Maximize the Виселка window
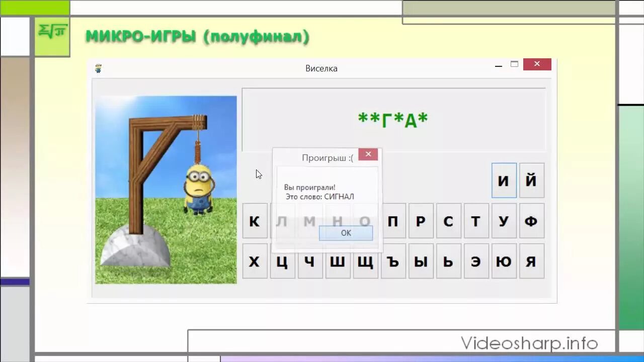Screen dimensions: 644x362 (x=514, y=64)
